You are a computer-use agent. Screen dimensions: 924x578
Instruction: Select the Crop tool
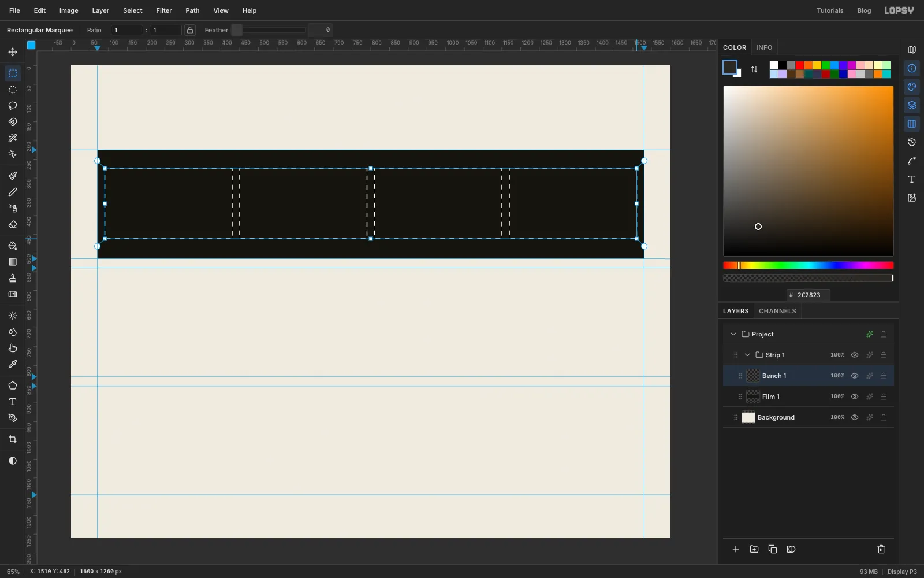click(x=13, y=439)
